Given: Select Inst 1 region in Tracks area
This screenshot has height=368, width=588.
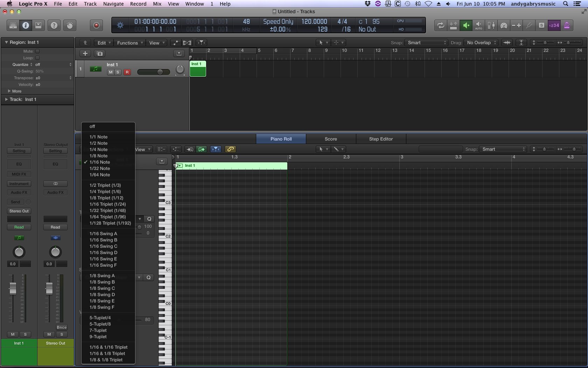Looking at the screenshot, I should click(x=198, y=69).
